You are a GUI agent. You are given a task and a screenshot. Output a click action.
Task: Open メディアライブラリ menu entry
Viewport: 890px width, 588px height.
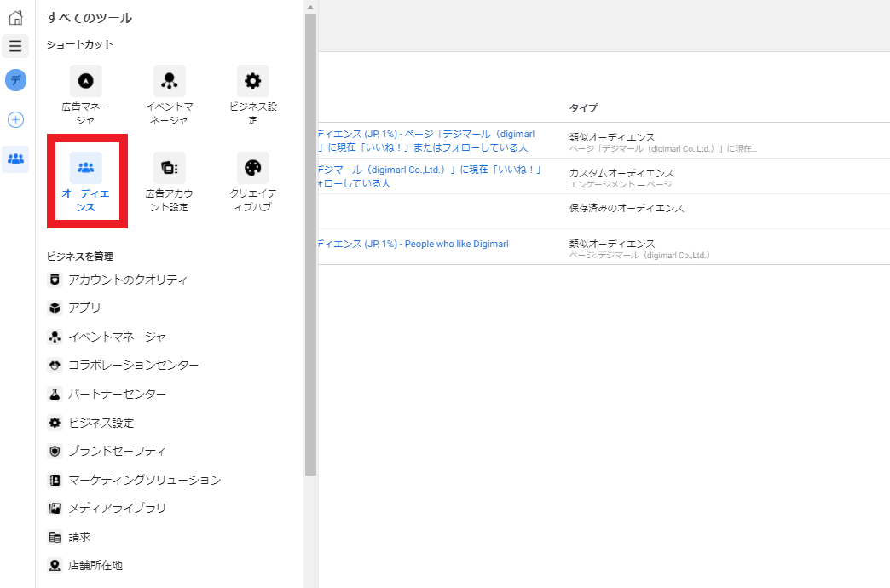[x=117, y=509]
